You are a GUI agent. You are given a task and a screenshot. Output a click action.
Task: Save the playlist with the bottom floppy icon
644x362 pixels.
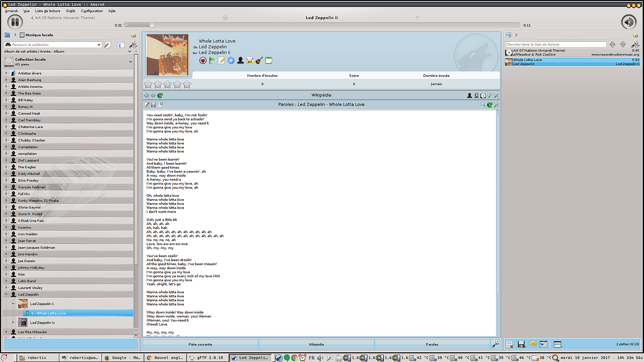(x=521, y=344)
